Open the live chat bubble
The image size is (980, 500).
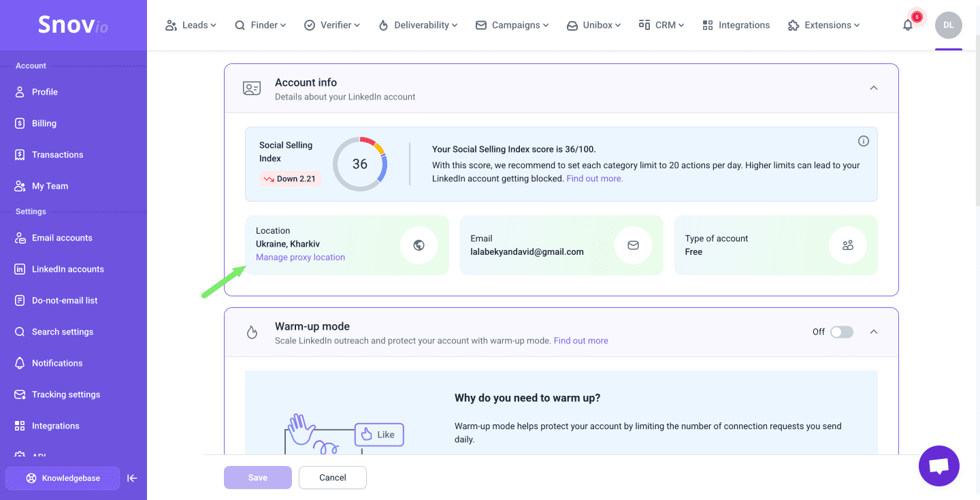click(x=938, y=466)
